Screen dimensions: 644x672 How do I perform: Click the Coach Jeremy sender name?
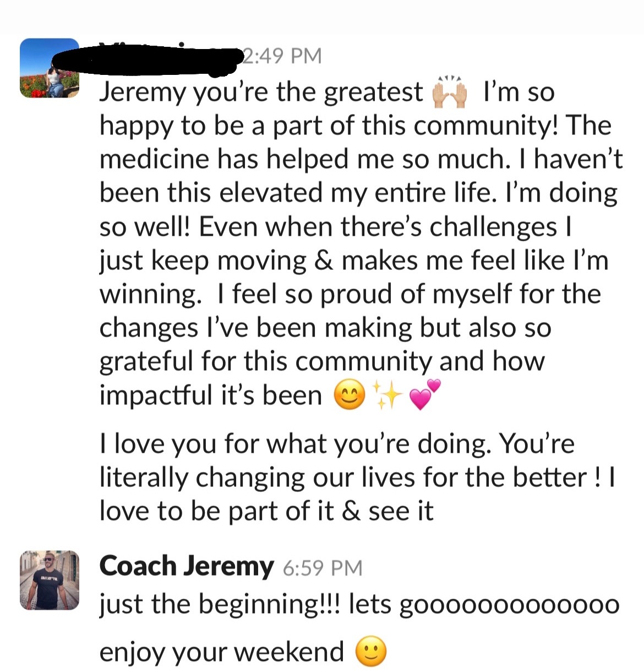click(x=187, y=566)
